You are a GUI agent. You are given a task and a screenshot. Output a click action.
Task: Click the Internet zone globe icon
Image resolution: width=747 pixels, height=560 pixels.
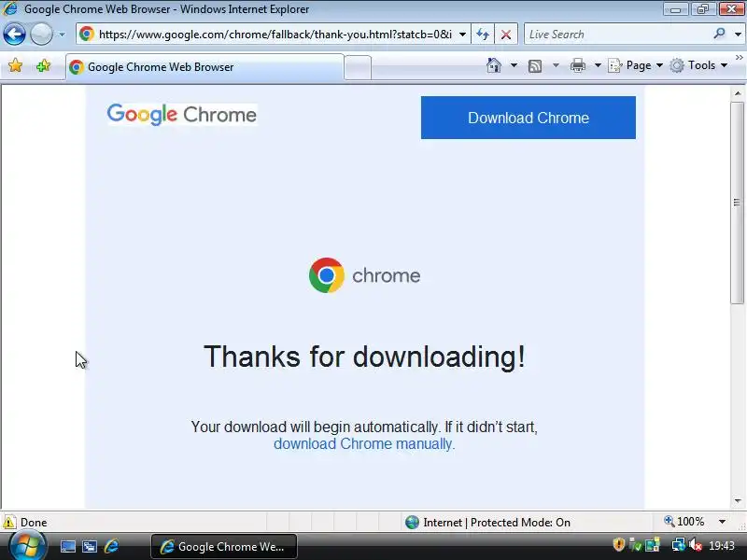tap(412, 523)
